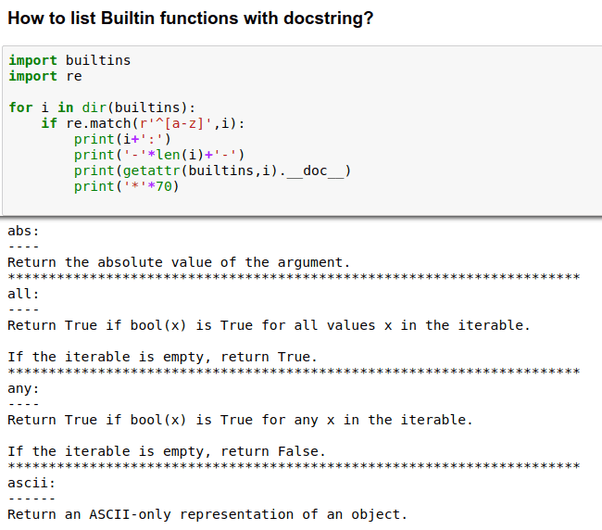Click the empty last line of code cell
This screenshot has width=602, height=530.
[303, 202]
